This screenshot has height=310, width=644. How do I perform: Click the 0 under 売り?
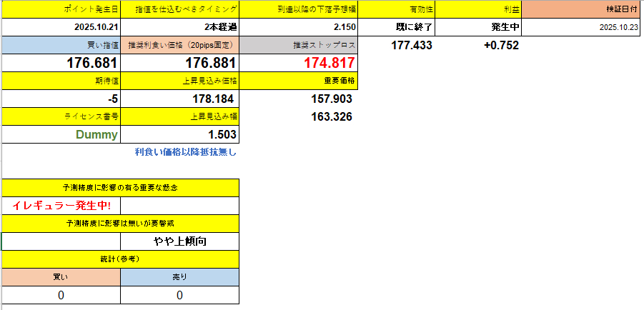pos(180,295)
